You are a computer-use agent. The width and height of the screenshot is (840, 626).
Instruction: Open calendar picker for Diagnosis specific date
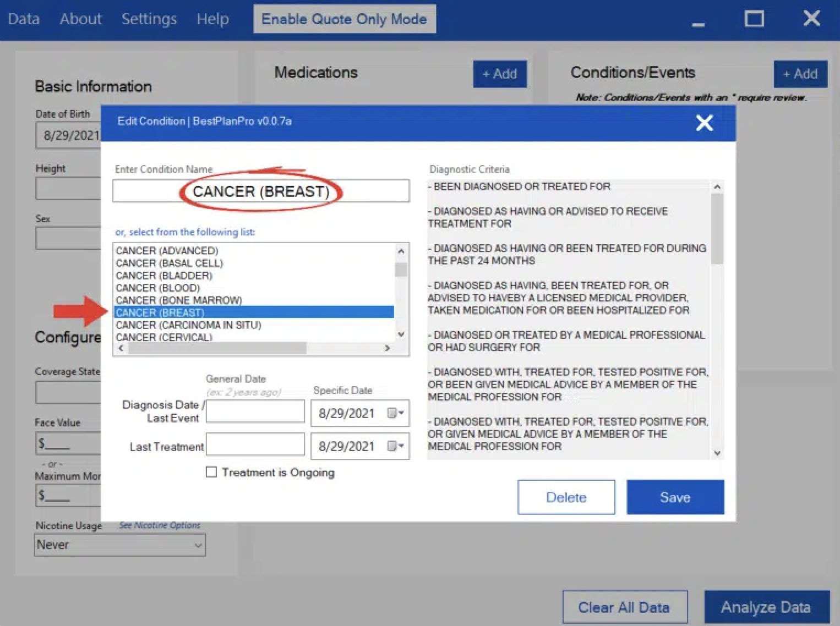click(x=395, y=413)
